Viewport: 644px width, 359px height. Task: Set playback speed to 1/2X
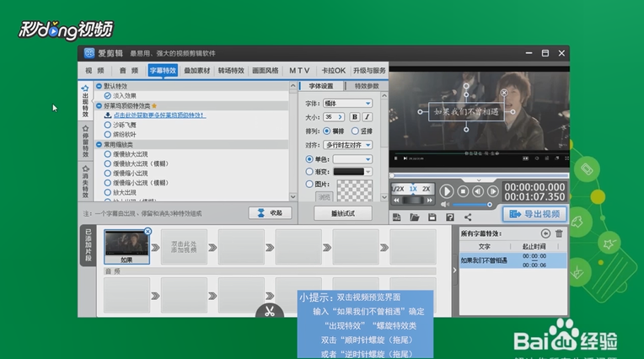click(398, 189)
